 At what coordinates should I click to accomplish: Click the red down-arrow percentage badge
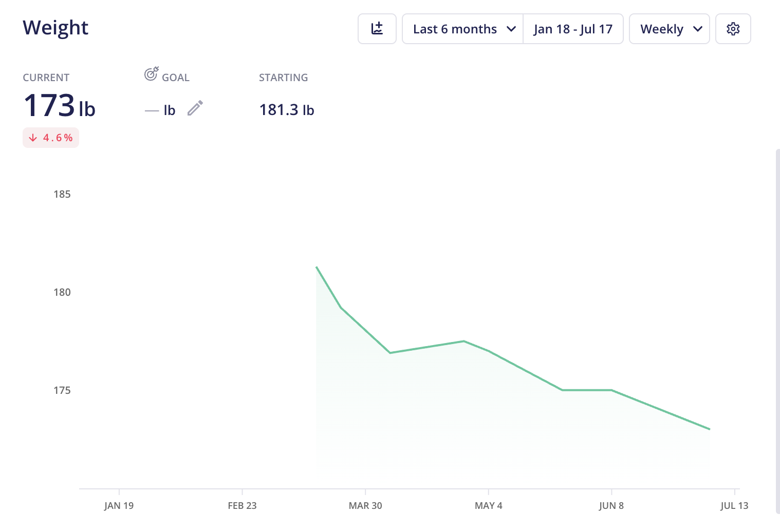tap(51, 138)
